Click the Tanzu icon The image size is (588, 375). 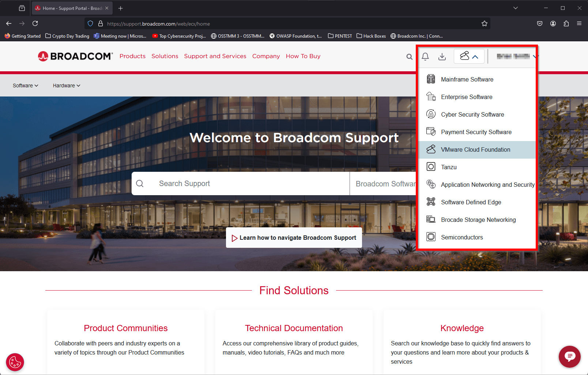[431, 167]
